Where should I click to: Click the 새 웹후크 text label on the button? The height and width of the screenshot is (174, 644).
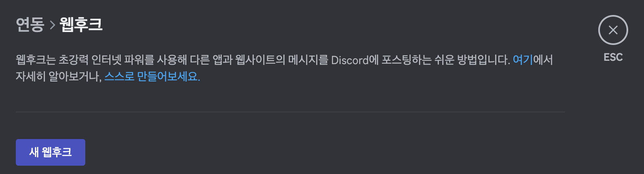pyautogui.click(x=50, y=152)
